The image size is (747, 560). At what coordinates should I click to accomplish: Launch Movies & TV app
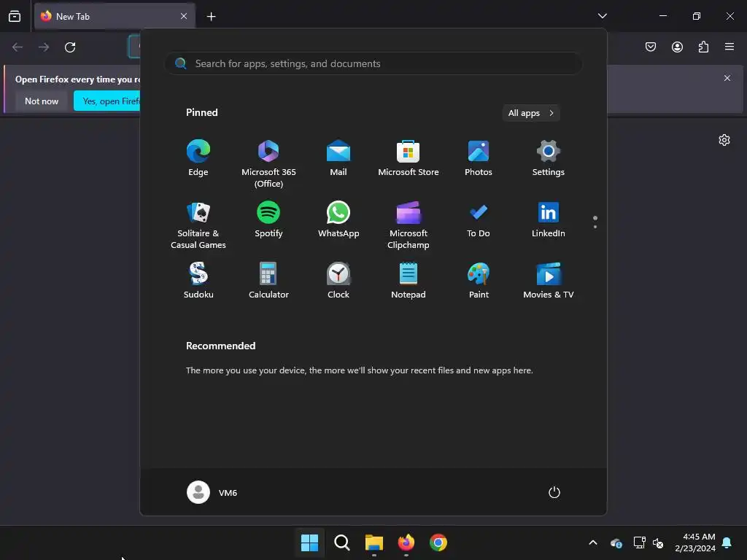pos(549,281)
